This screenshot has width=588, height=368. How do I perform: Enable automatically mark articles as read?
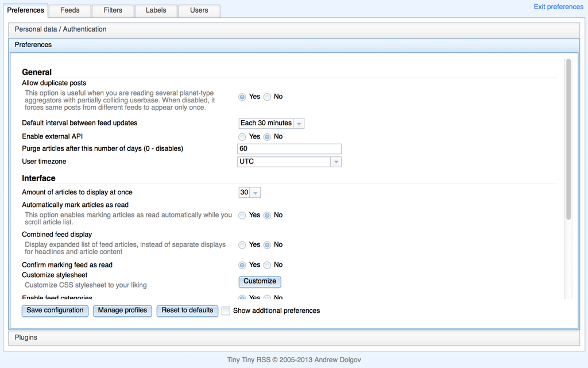point(242,216)
